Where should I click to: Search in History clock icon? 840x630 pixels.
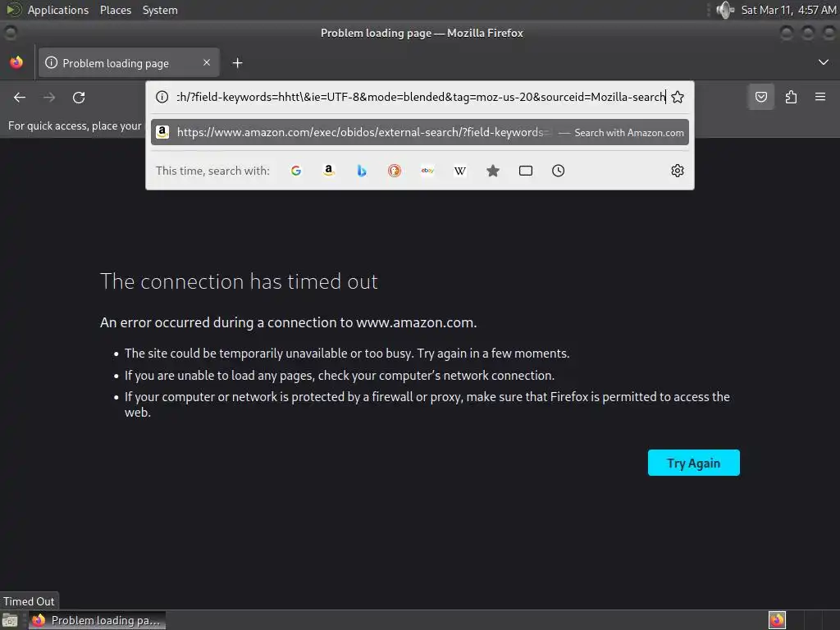(x=558, y=171)
